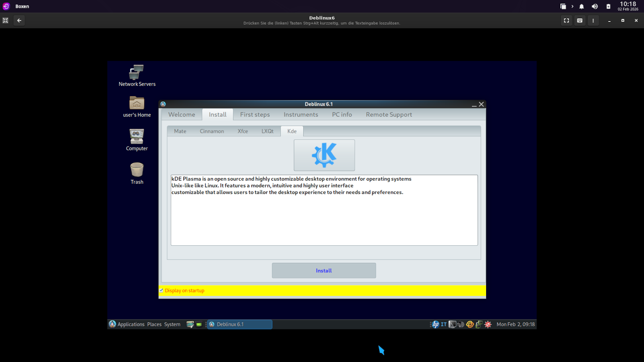Select the Cinnamon desktop tab
The image size is (644, 362).
point(212,131)
